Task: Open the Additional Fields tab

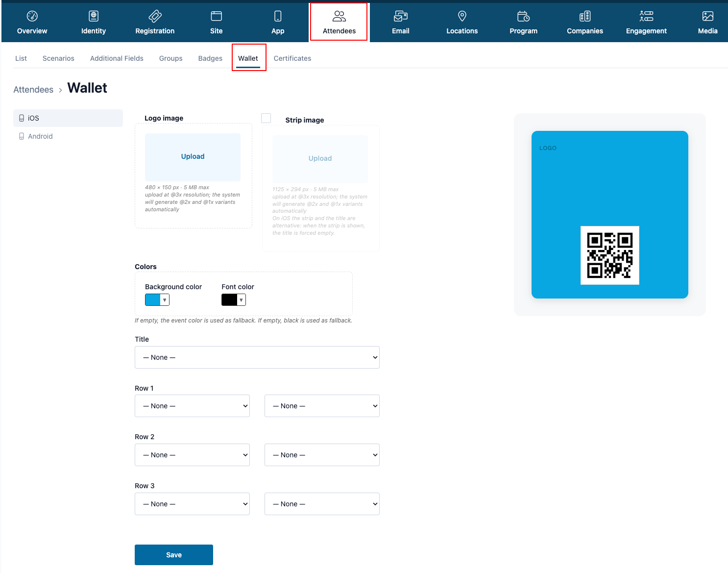Action: click(117, 58)
